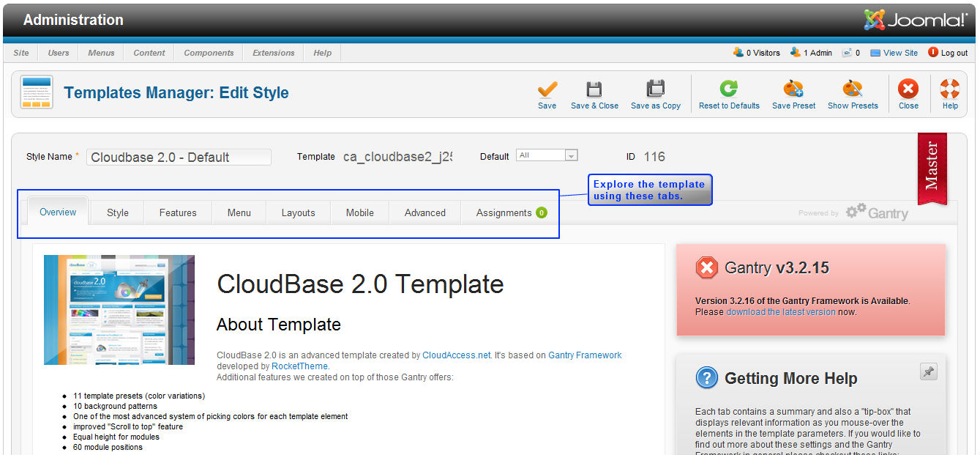Click the Joomla! logo in the header

pyautogui.click(x=916, y=20)
